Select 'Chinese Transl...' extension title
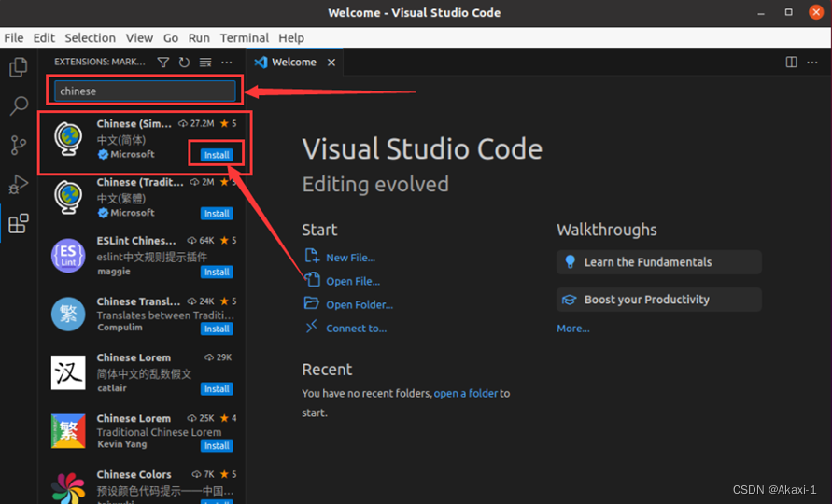The image size is (832, 504). 138,301
